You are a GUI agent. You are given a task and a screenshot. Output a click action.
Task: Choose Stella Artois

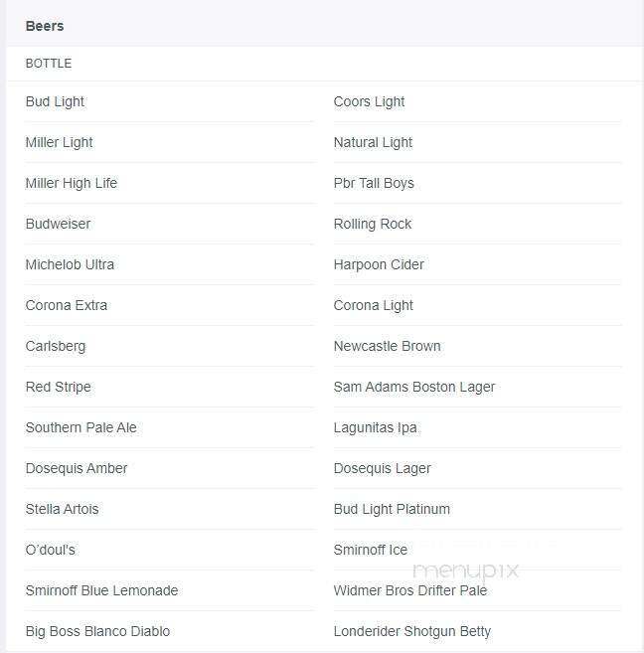[62, 509]
